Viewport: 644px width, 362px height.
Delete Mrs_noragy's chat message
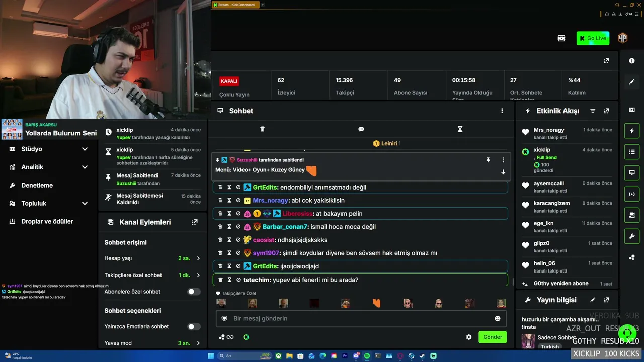pos(220,200)
